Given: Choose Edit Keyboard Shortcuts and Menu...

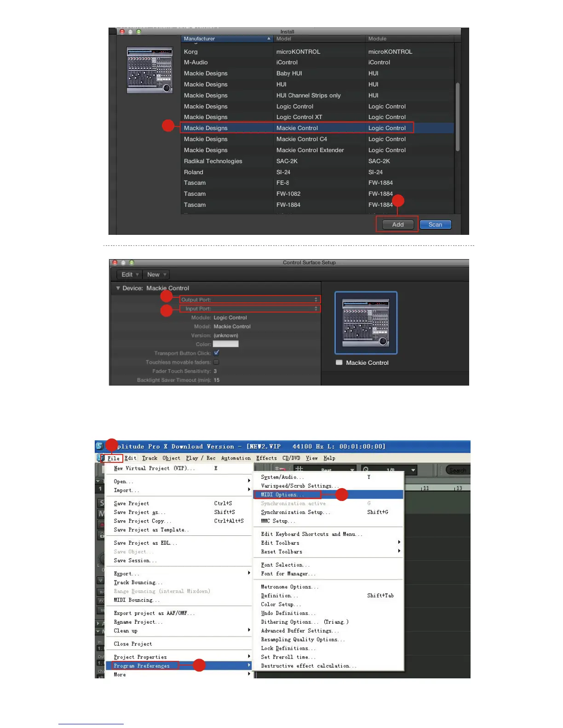Looking at the screenshot, I should (x=328, y=534).
